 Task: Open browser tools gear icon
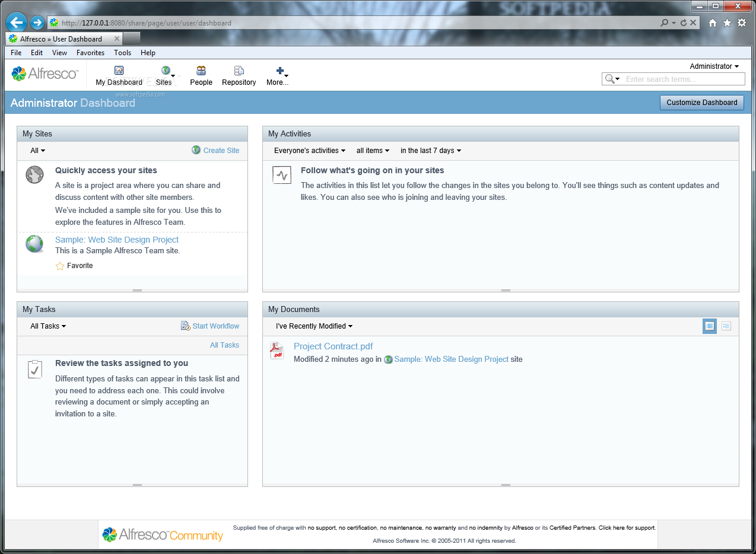[741, 23]
